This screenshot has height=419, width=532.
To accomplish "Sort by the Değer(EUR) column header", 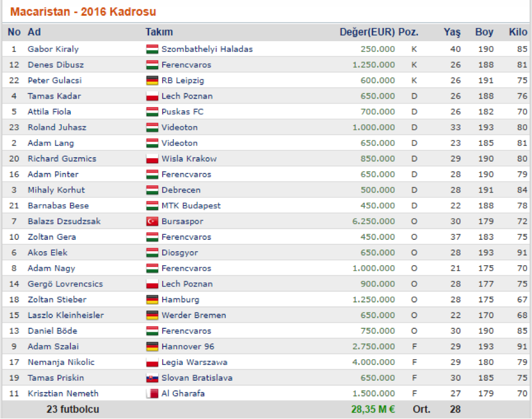I will [x=367, y=32].
